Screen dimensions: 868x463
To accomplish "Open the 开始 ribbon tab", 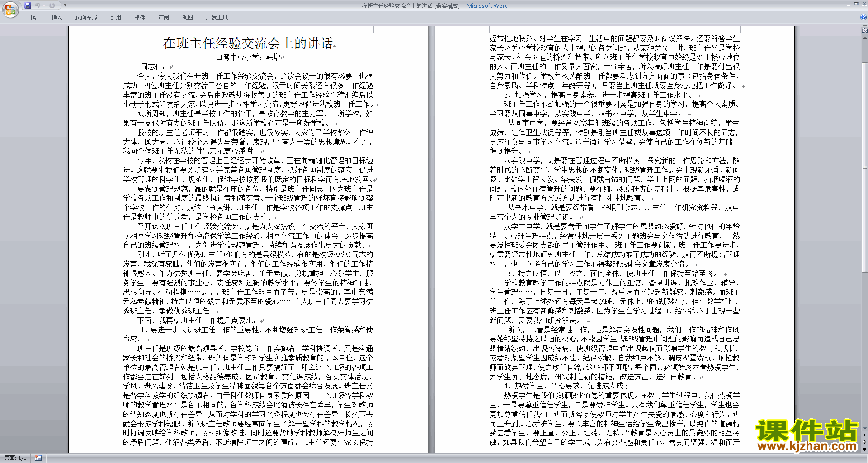I will 33,17.
